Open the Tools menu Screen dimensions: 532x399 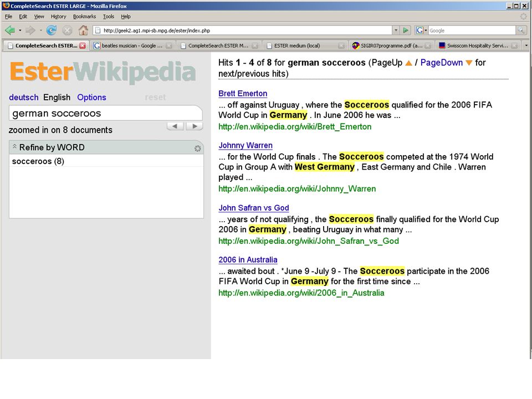(x=109, y=16)
